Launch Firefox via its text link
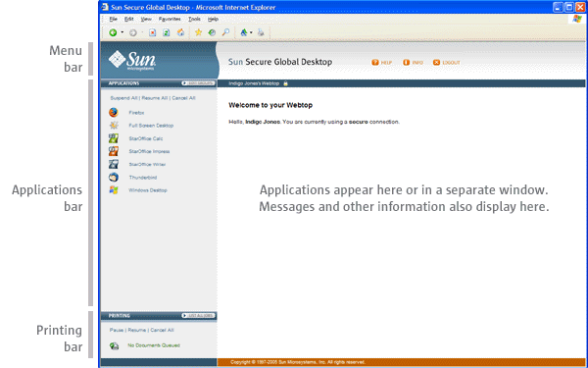This screenshot has height=368, width=588. [x=136, y=113]
